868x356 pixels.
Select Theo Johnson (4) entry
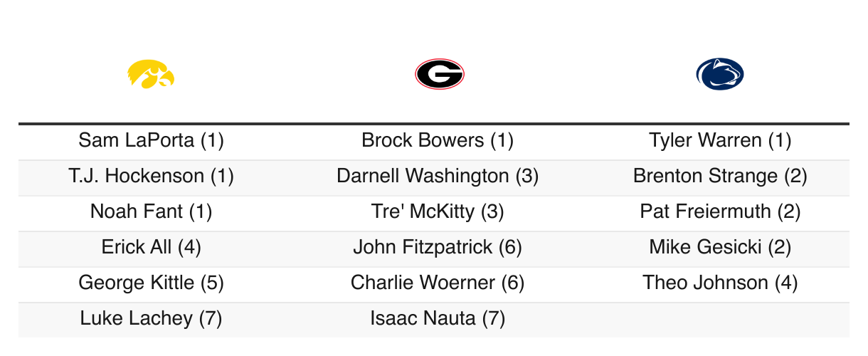coord(720,283)
